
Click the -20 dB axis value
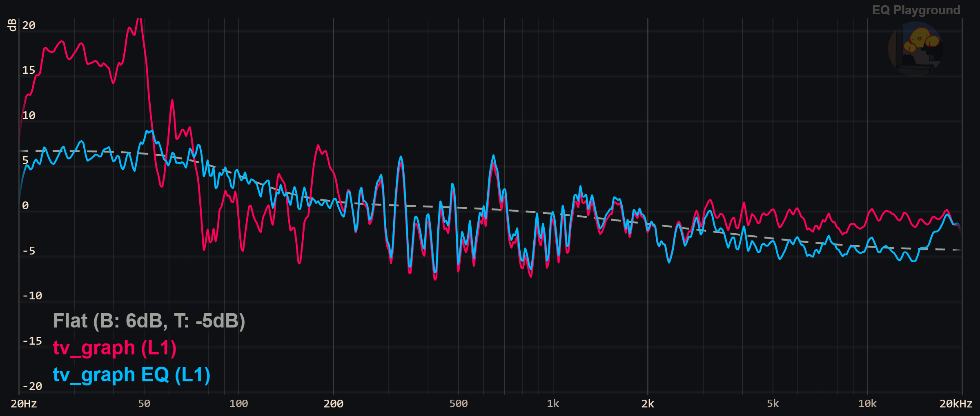pyautogui.click(x=32, y=386)
